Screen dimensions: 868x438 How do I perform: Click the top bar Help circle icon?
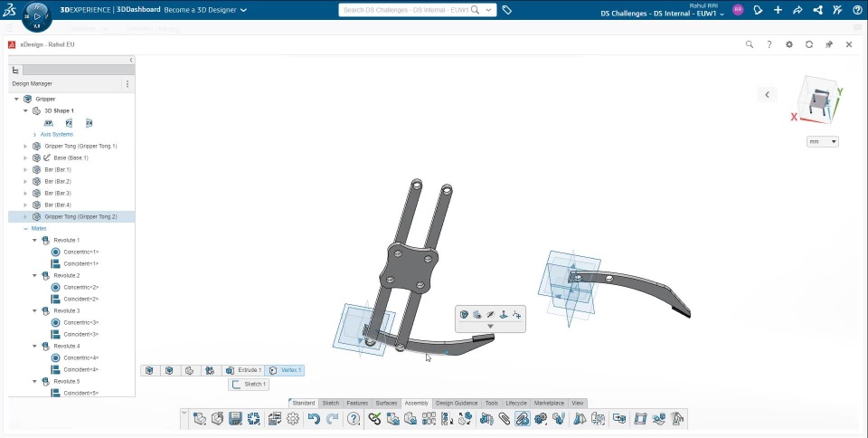pos(857,10)
